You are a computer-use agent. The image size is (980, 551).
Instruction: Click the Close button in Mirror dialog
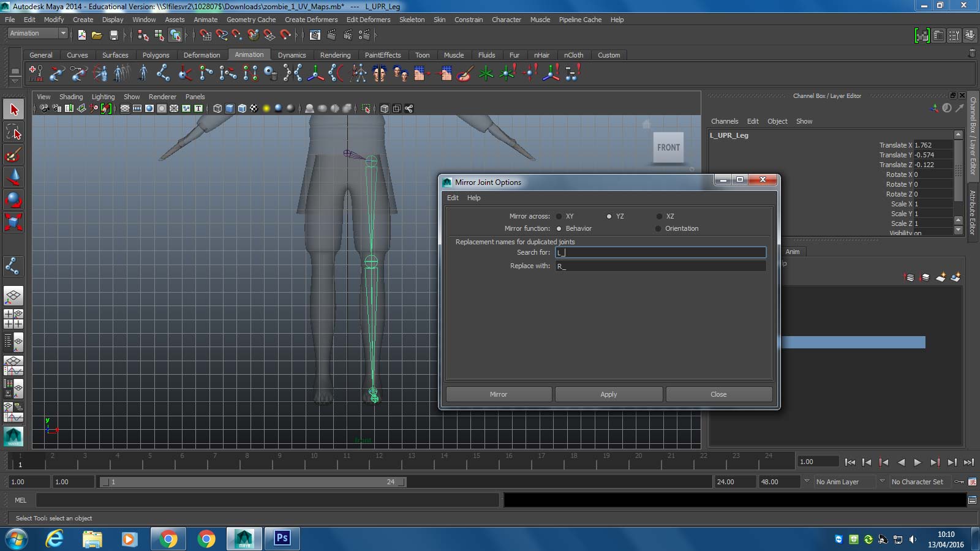point(718,394)
